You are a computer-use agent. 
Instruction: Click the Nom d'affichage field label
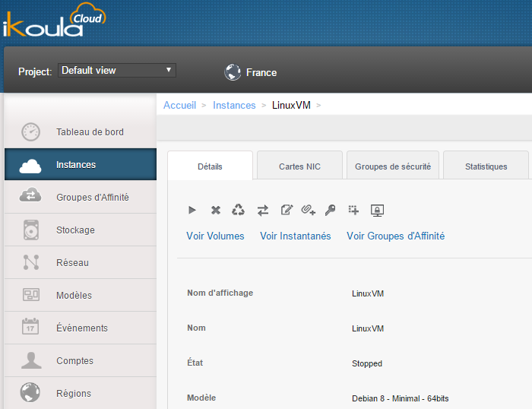pyautogui.click(x=220, y=293)
